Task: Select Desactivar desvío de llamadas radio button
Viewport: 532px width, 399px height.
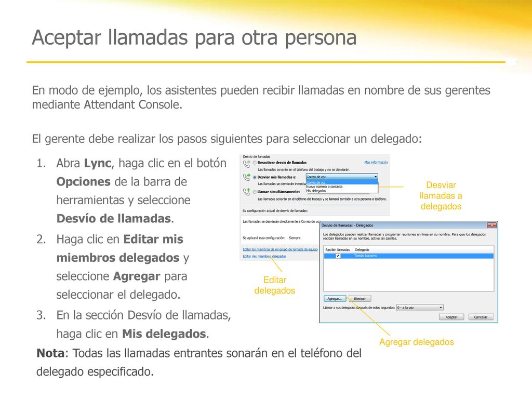Action: (255, 163)
